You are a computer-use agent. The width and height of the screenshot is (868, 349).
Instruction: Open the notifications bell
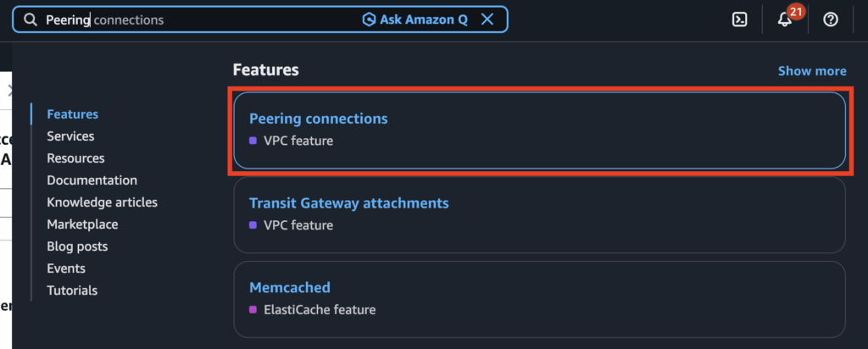(x=785, y=19)
